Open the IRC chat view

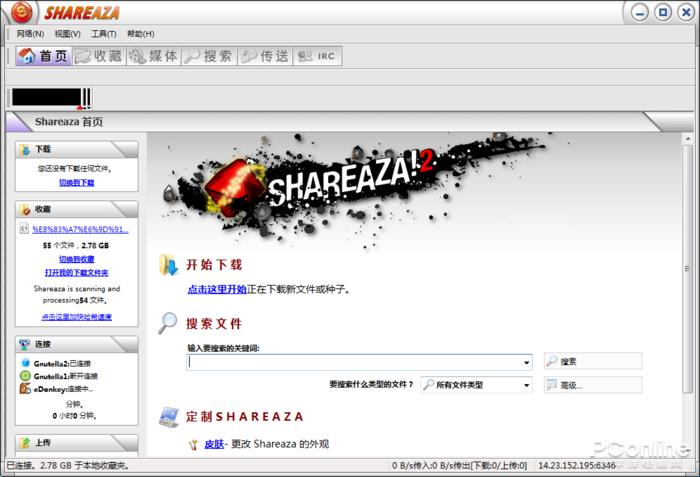[317, 57]
